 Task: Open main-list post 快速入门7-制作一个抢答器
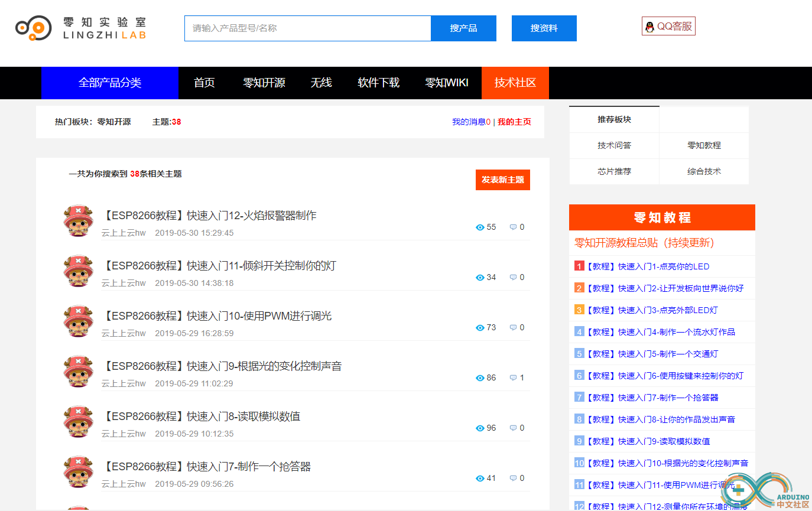click(x=206, y=467)
